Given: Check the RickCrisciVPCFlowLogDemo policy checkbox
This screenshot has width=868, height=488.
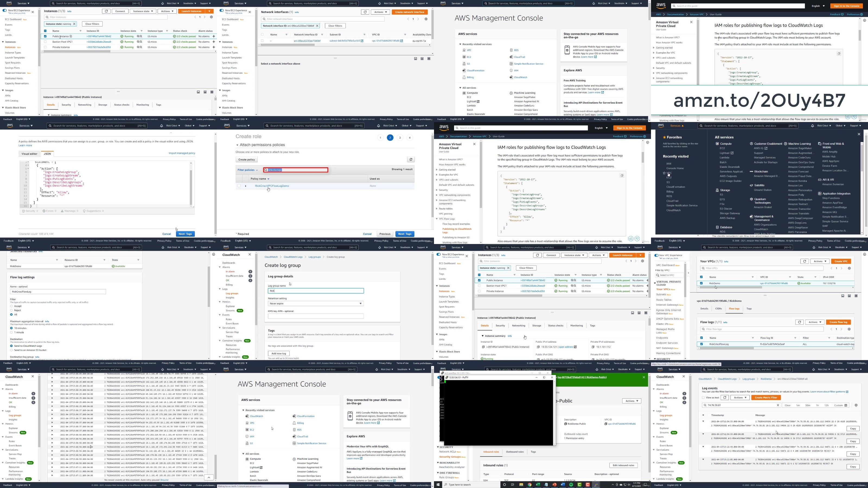Looking at the screenshot, I should tap(239, 186).
